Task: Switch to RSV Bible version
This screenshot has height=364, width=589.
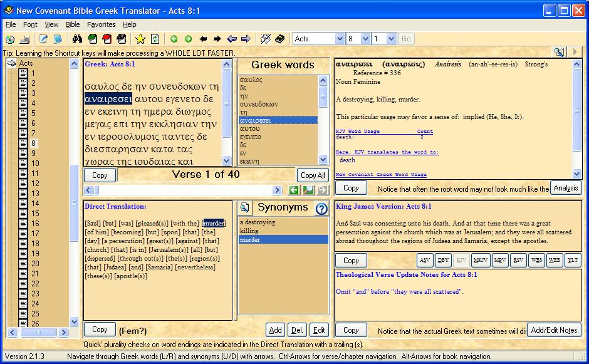Action: point(518,260)
